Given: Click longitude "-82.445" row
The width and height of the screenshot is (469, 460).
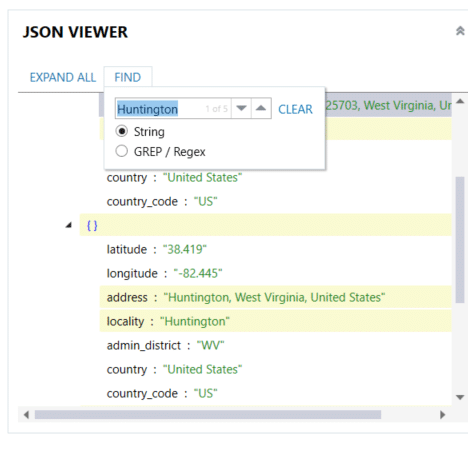Looking at the screenshot, I should click(x=275, y=273).
